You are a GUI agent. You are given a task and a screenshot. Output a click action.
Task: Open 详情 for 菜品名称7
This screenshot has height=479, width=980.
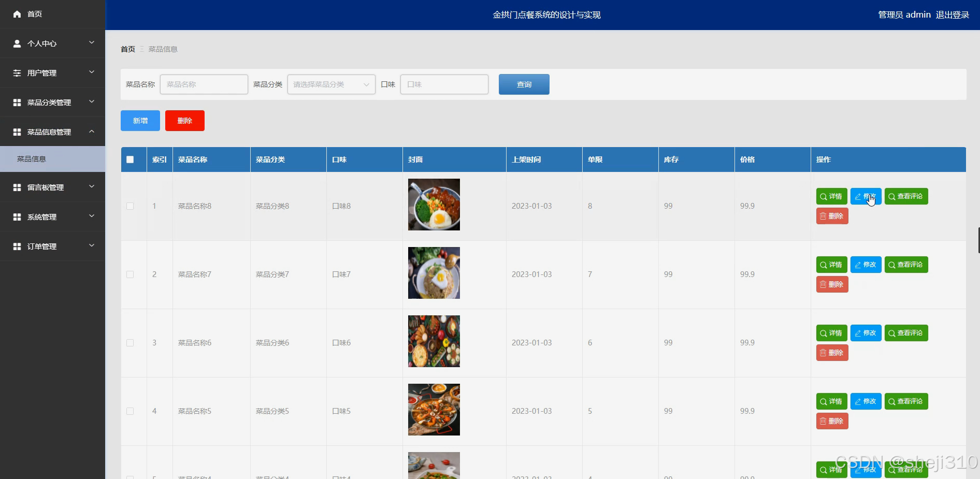[831, 265]
